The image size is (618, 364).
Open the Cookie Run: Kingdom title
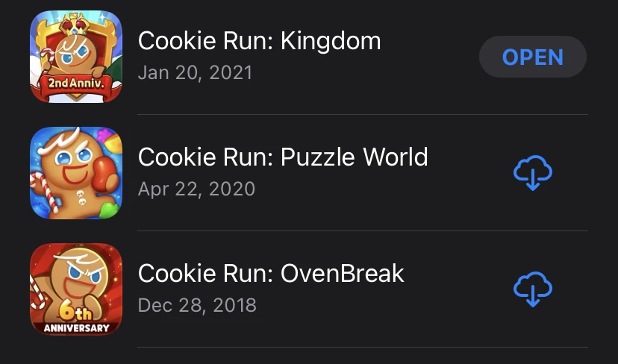[x=259, y=40]
